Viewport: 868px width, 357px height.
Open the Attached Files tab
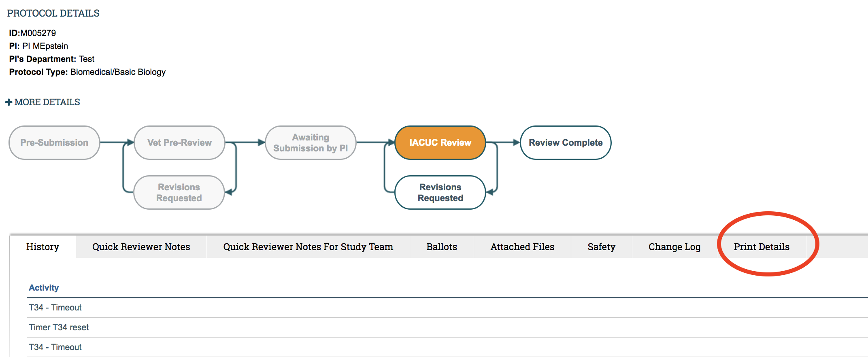pos(522,247)
